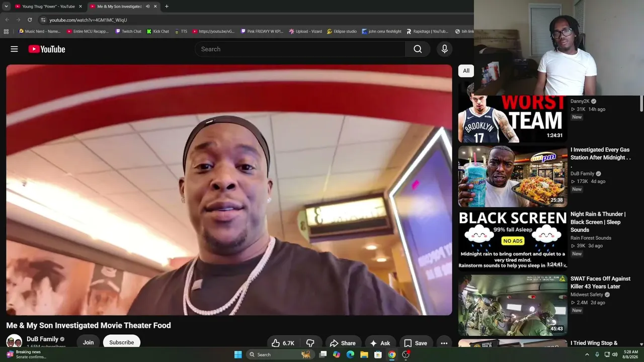Open "Night Rain & Thunder" video title
This screenshot has width=644, height=362.
click(x=598, y=222)
